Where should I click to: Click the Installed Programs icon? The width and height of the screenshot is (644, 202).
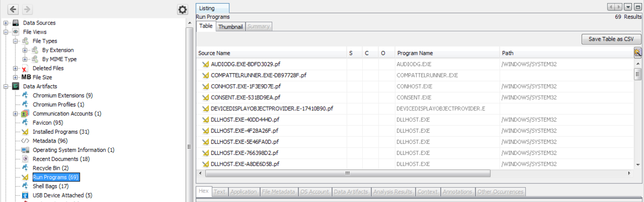tap(25, 132)
